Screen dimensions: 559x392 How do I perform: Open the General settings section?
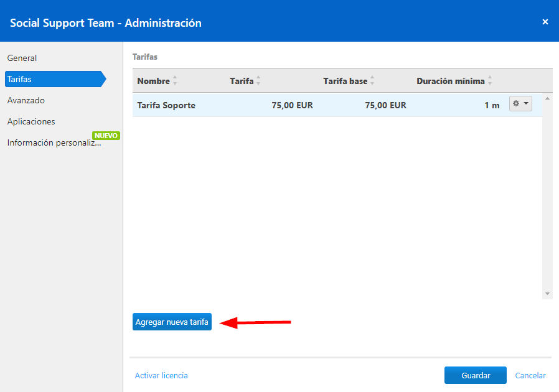(x=22, y=58)
